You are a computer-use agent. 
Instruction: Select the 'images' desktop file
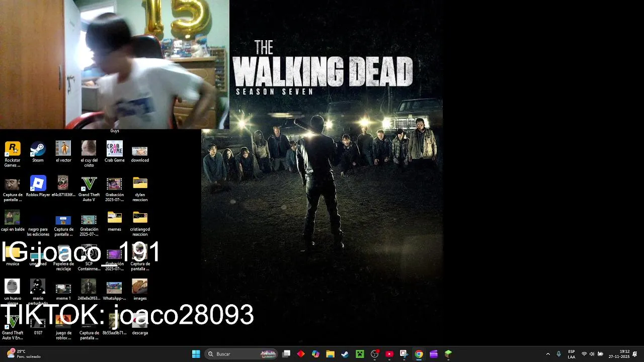[x=140, y=290]
